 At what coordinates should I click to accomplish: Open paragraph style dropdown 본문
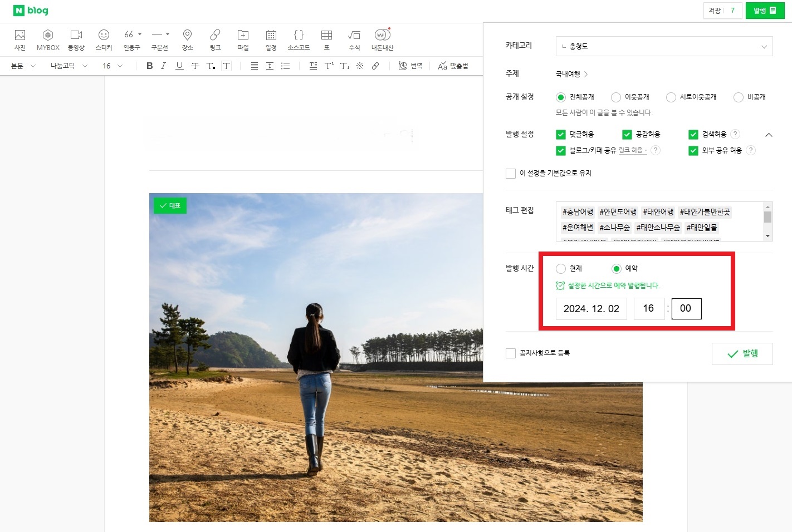[23, 66]
